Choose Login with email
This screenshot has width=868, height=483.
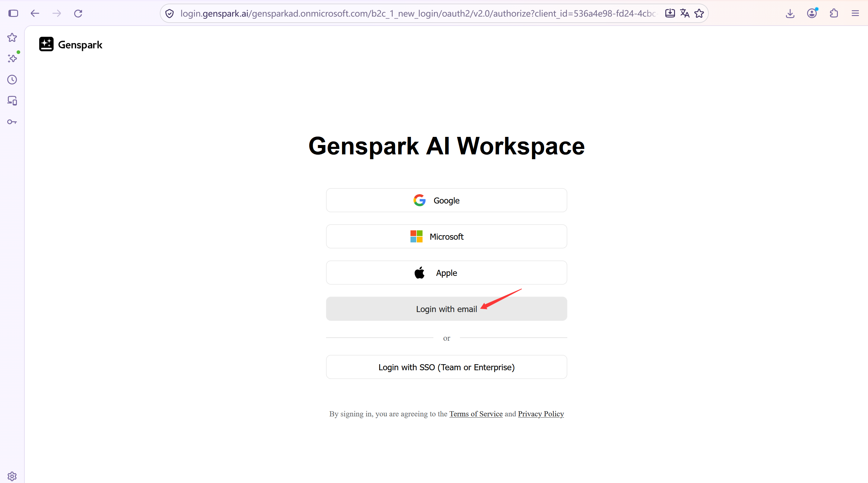pos(446,309)
